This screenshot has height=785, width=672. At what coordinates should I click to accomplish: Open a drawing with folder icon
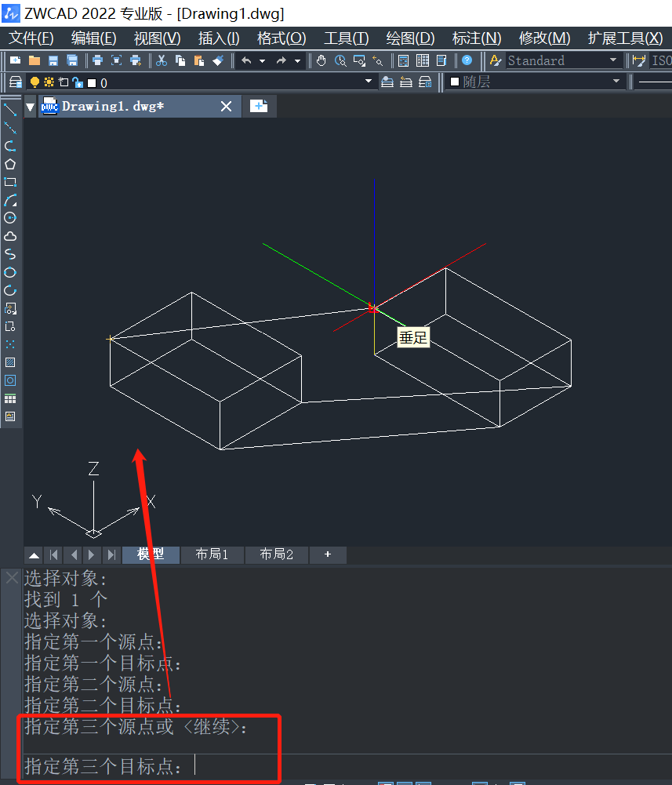(x=35, y=60)
